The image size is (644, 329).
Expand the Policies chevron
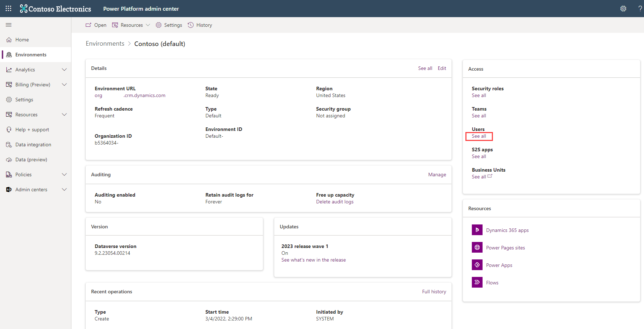64,174
